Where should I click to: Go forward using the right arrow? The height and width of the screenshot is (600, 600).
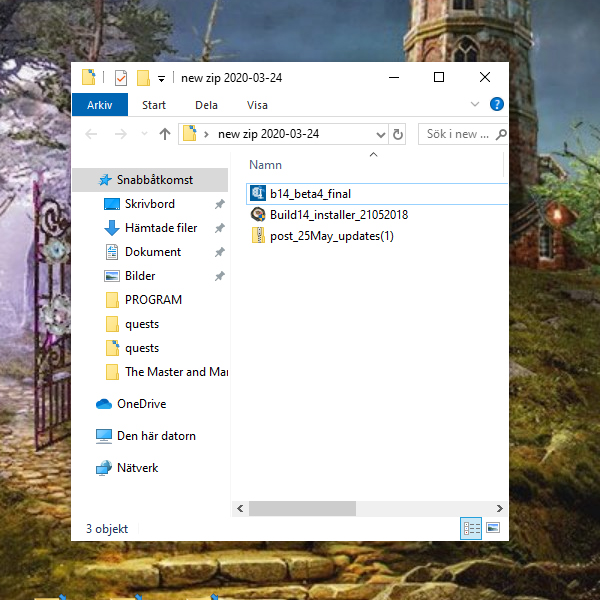(121, 134)
